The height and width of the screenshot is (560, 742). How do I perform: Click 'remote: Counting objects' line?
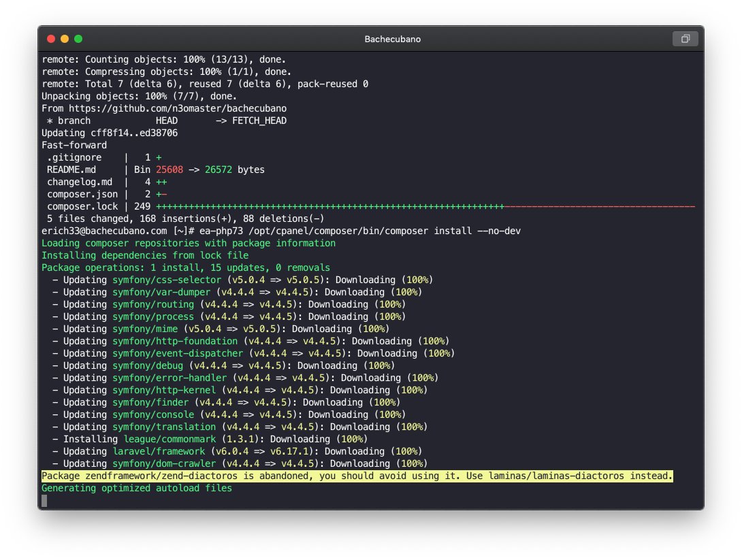pos(164,60)
